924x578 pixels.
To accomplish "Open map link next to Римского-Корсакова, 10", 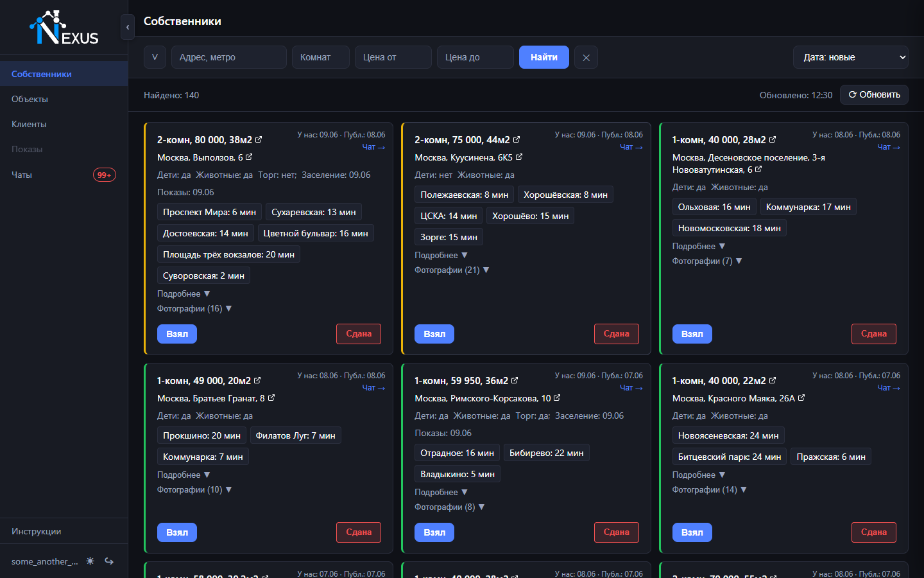I will coord(557,398).
